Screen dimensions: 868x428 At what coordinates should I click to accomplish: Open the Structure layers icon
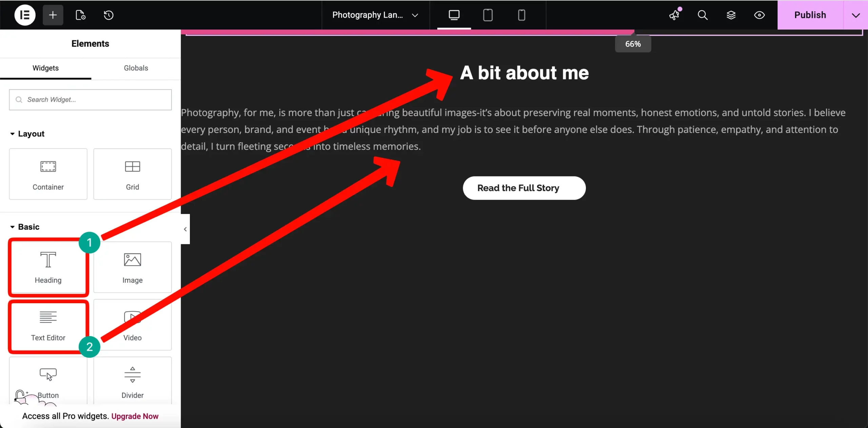pyautogui.click(x=731, y=15)
